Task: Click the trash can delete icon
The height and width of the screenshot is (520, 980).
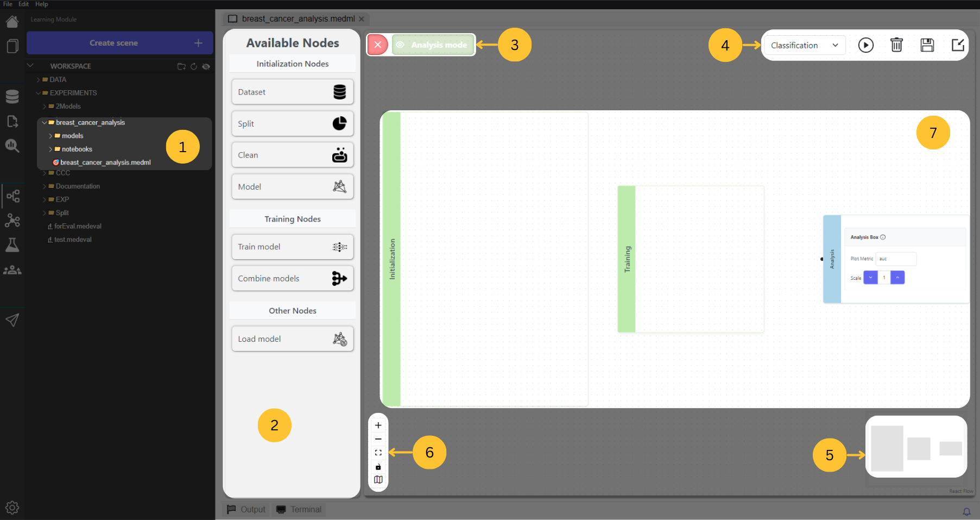Action: point(896,45)
